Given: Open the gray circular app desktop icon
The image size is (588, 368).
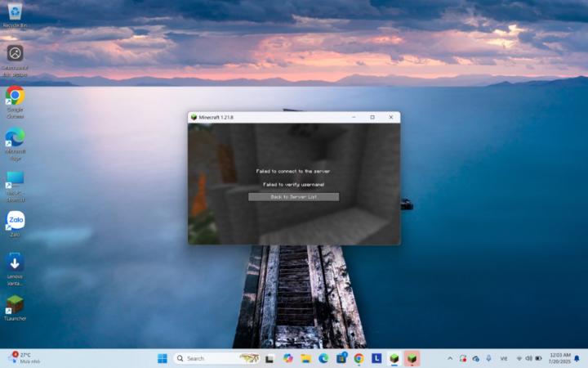Looking at the screenshot, I should point(15,61).
